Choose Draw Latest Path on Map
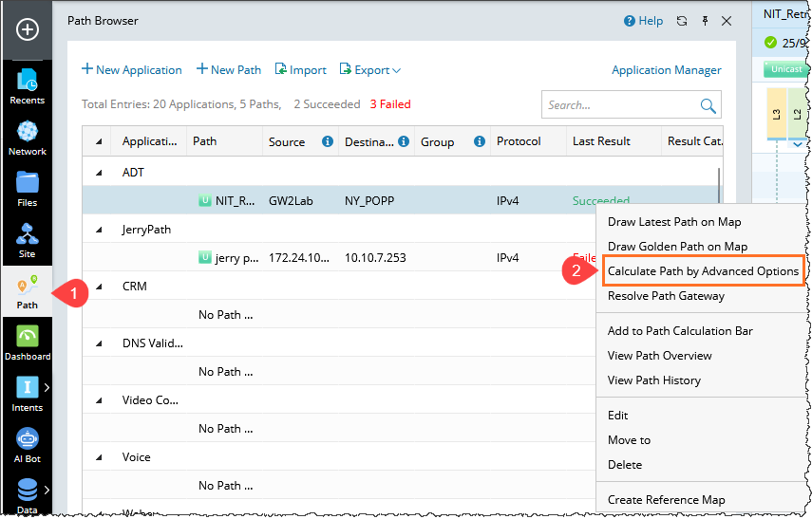 (x=674, y=222)
